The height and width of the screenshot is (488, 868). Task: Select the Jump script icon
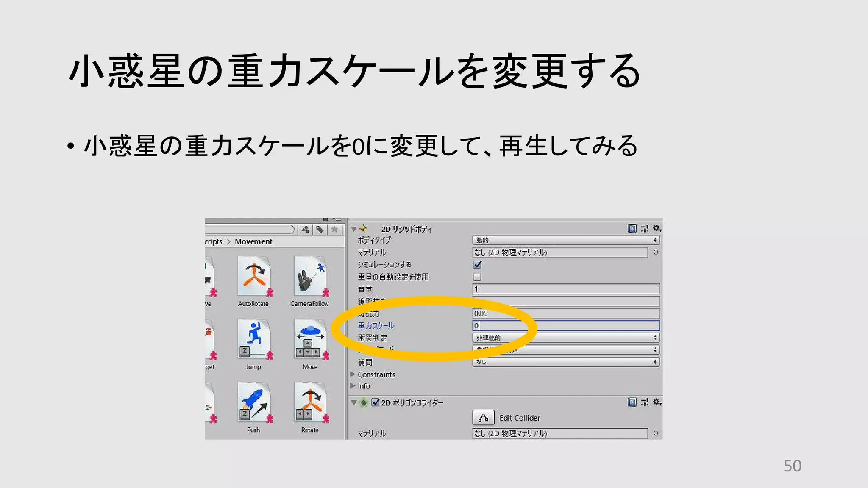pos(253,340)
